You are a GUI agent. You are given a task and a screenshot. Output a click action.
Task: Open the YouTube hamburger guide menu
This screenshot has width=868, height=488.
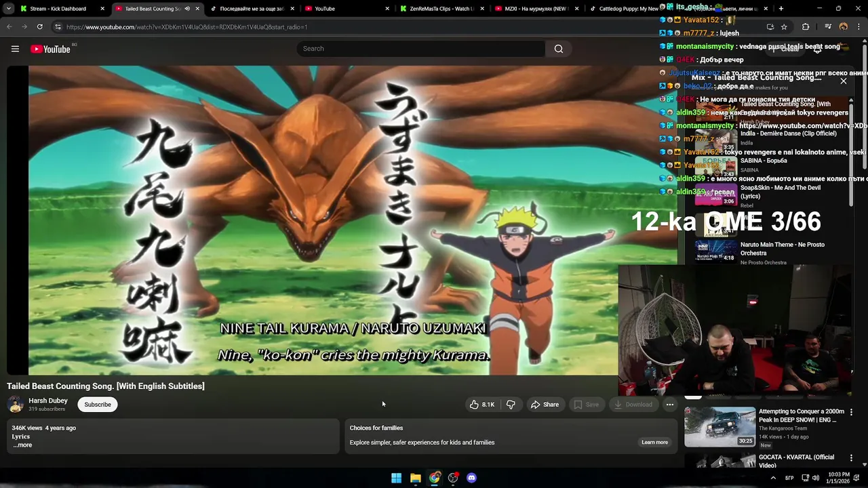tap(15, 49)
